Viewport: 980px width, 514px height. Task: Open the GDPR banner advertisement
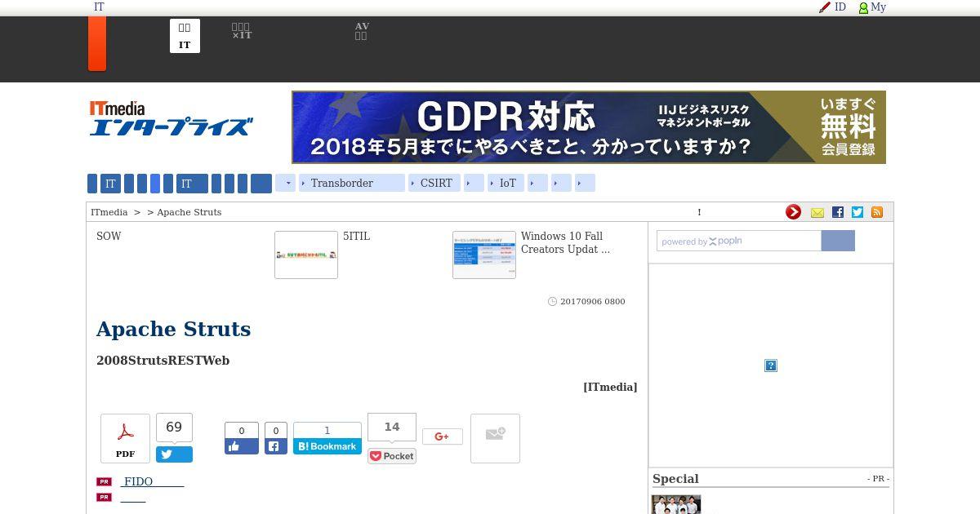589,127
